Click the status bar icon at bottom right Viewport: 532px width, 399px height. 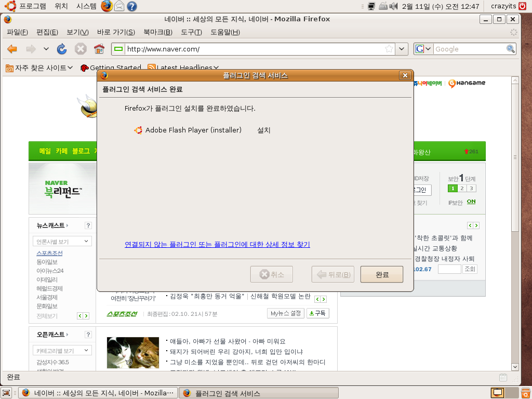tap(503, 377)
